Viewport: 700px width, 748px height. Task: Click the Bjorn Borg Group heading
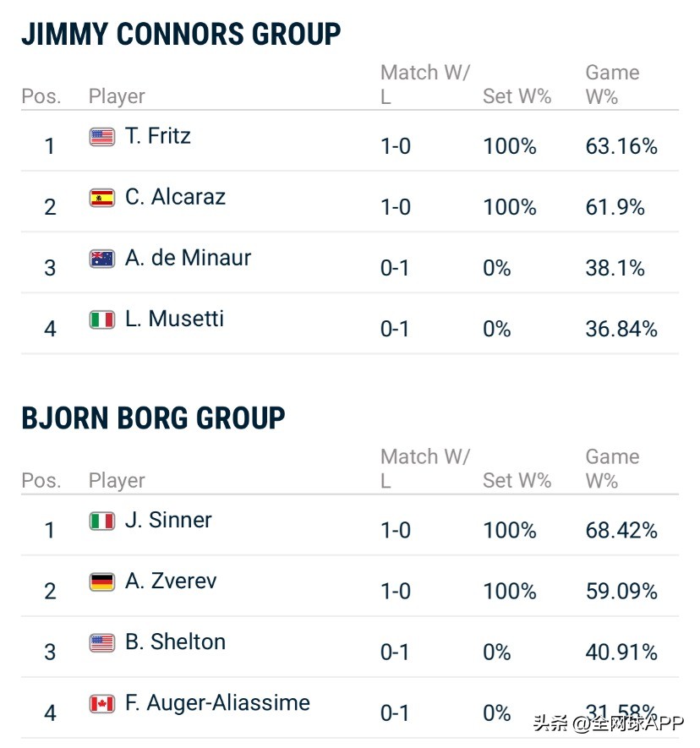(153, 418)
